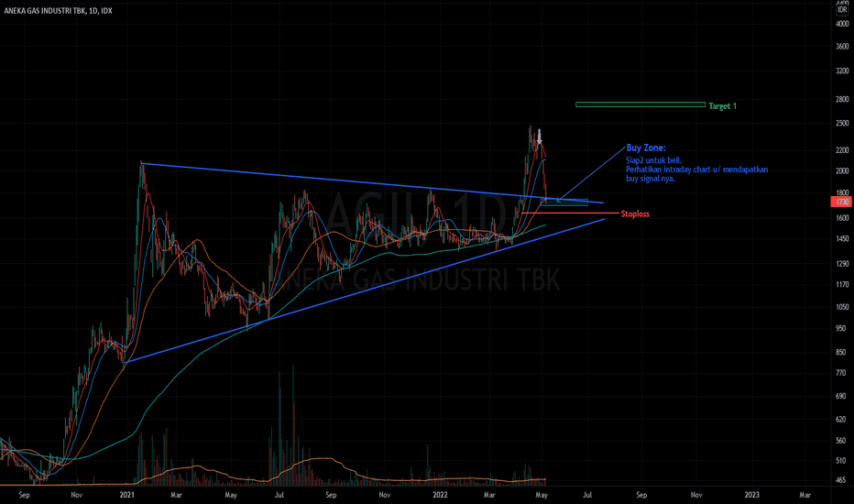Click the 2023 label on time axis
This screenshot has width=854, height=504.
coord(751,495)
